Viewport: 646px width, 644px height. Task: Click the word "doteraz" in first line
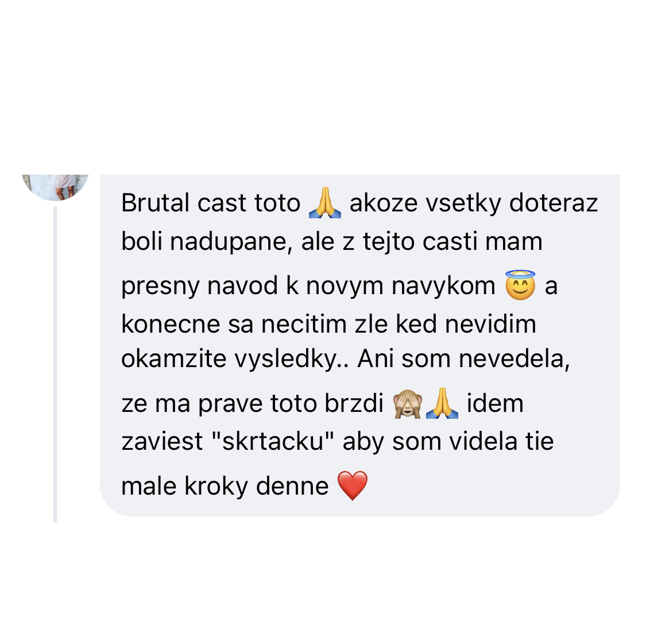[x=554, y=203]
